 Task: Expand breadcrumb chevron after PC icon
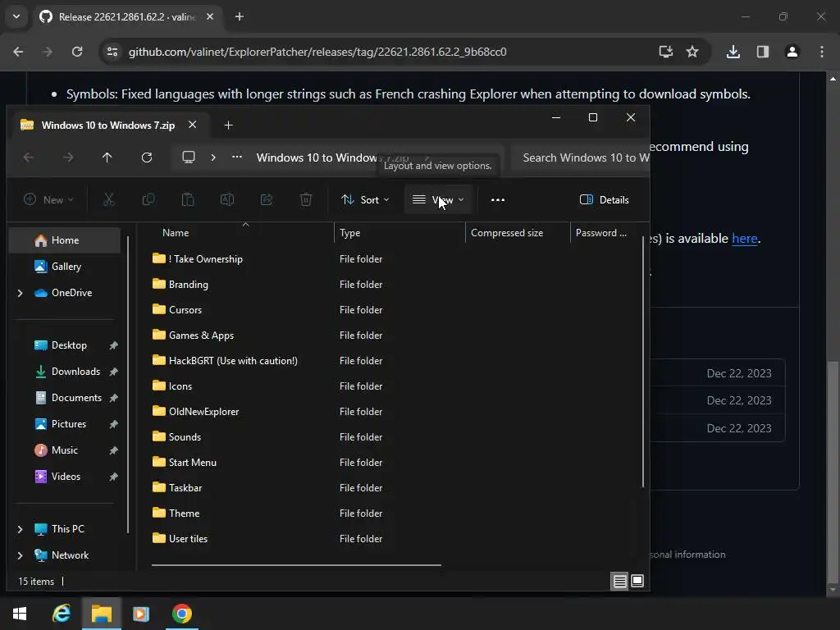click(213, 157)
